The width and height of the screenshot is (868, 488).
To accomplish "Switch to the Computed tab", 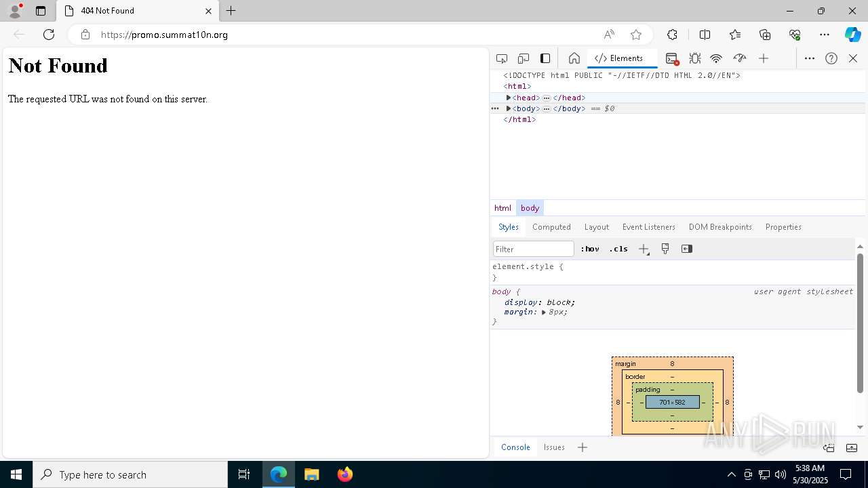I will [551, 227].
